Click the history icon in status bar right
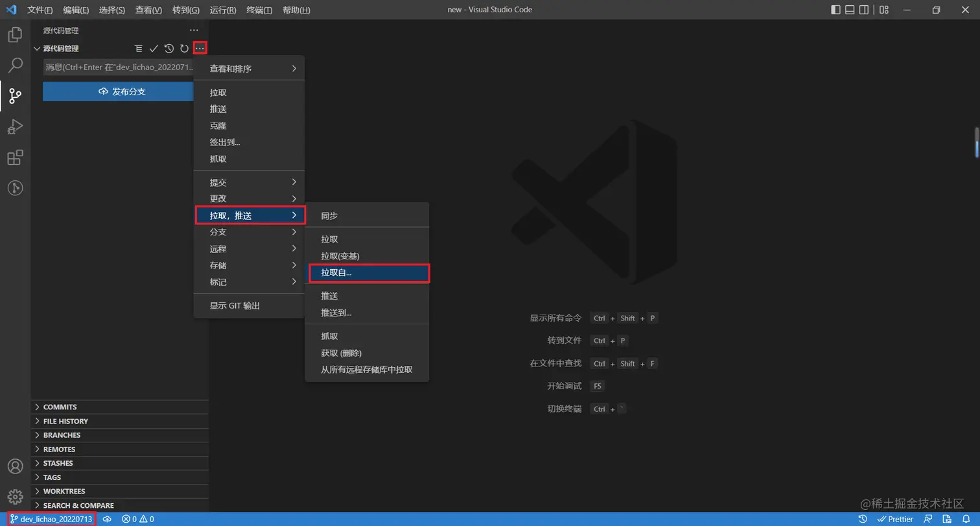 click(x=863, y=519)
